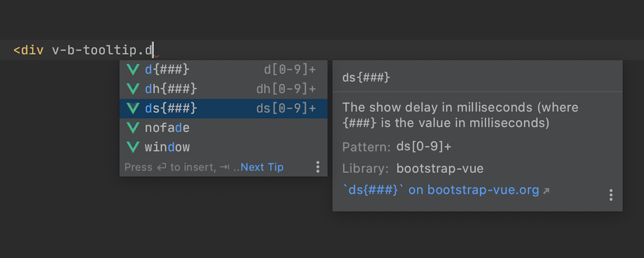644x258 pixels.
Task: Choose the window modifier suggestion
Action: click(167, 147)
